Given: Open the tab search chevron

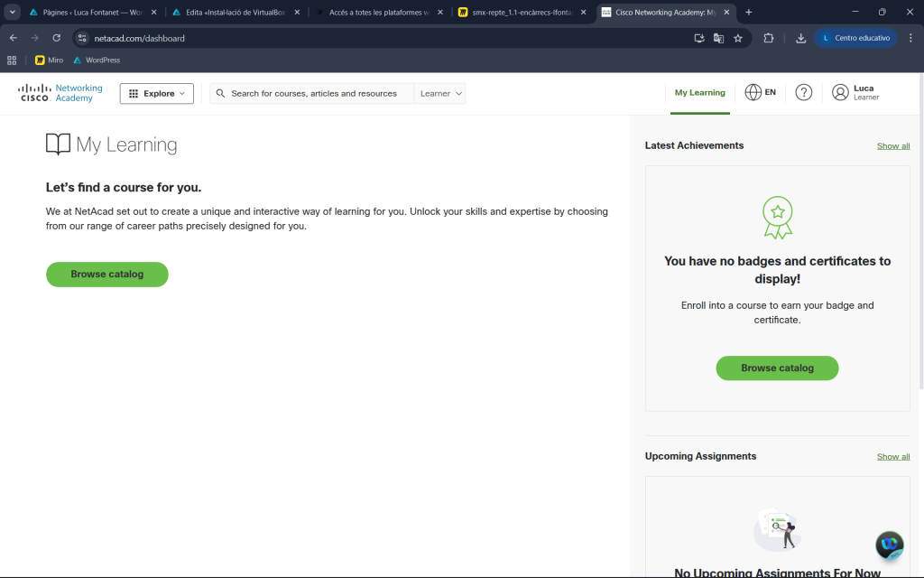Looking at the screenshot, I should [13, 12].
